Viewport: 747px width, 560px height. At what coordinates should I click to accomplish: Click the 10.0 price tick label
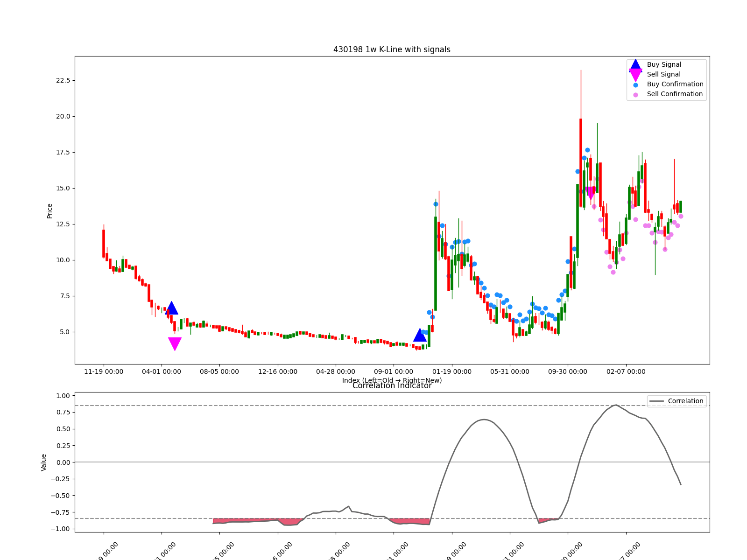pos(63,260)
